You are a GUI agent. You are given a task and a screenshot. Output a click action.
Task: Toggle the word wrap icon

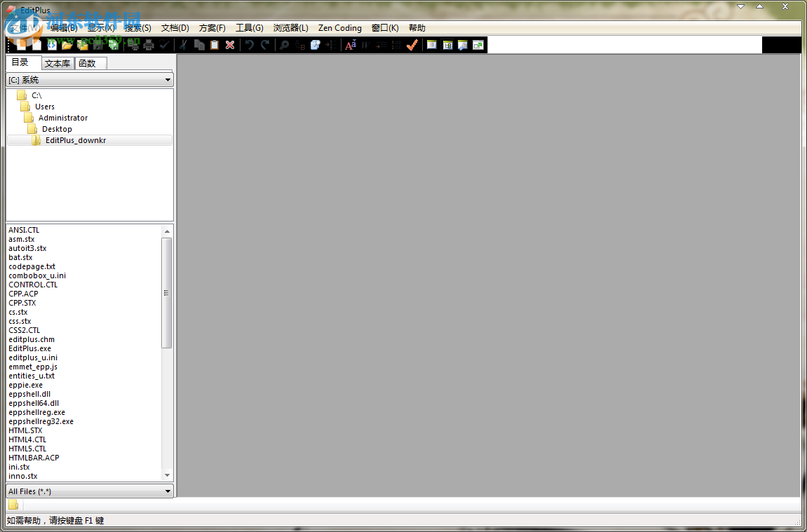[x=365, y=46]
